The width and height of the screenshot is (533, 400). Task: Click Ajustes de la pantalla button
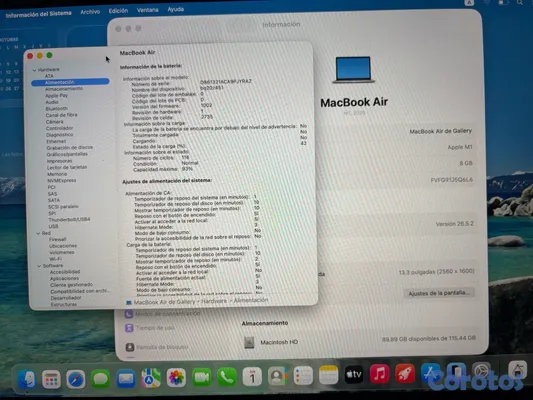pyautogui.click(x=439, y=293)
